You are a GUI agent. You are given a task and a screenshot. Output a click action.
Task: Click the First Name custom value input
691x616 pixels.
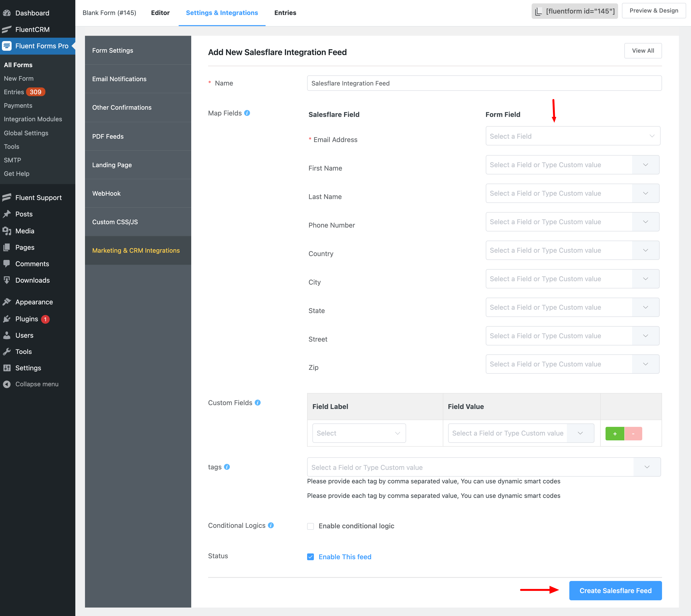coord(559,165)
